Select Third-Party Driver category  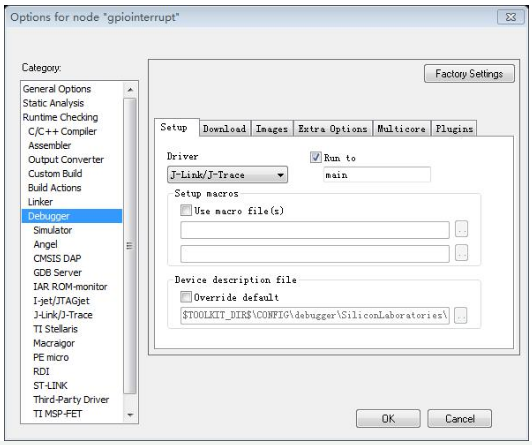pos(71,400)
